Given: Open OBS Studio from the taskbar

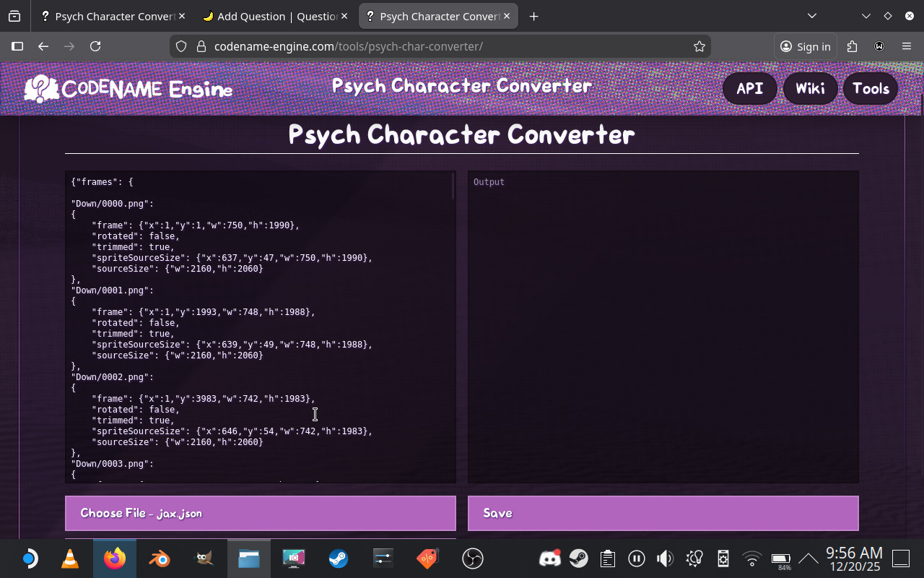Looking at the screenshot, I should click(472, 558).
